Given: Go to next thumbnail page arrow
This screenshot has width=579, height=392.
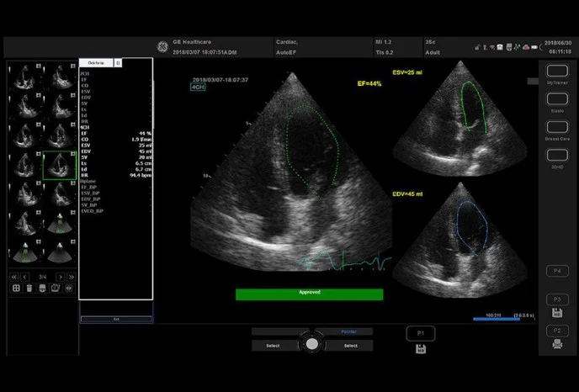Looking at the screenshot, I should point(60,277).
